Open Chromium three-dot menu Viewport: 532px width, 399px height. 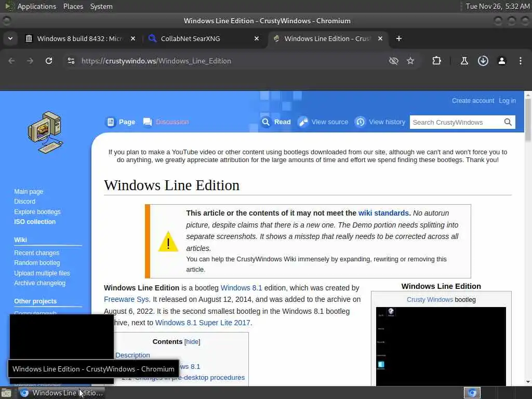click(521, 61)
